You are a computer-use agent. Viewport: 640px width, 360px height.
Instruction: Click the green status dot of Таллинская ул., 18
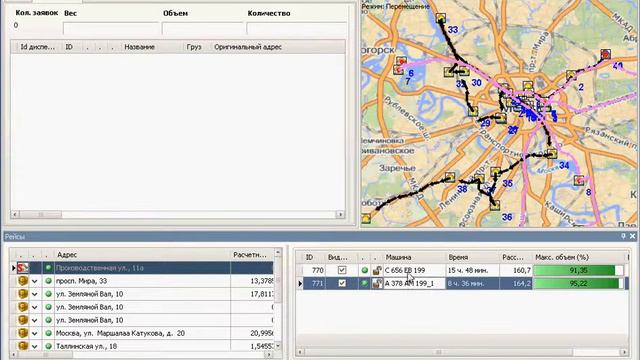point(48,346)
